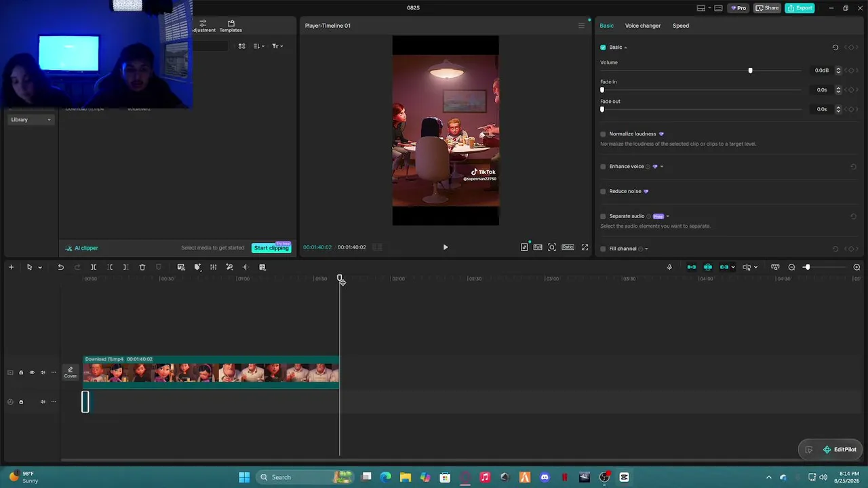Click the Cover edit button on the track
The width and height of the screenshot is (868, 488).
pyautogui.click(x=71, y=372)
